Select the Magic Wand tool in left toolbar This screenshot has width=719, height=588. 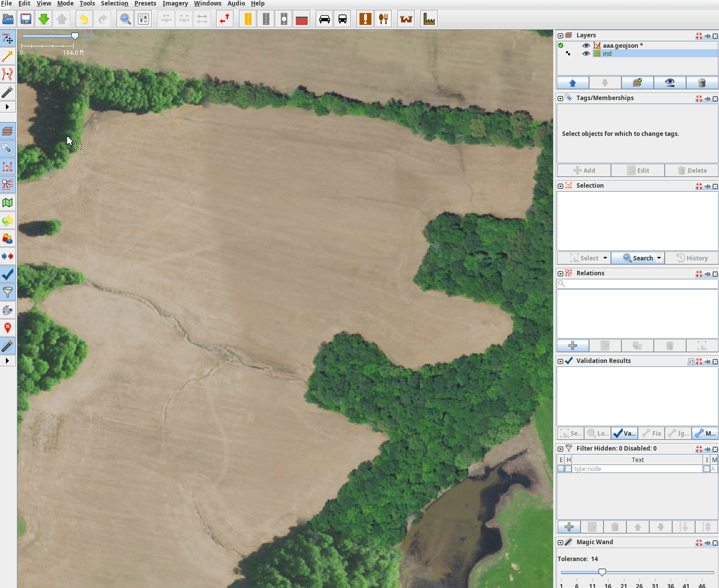pos(7,92)
